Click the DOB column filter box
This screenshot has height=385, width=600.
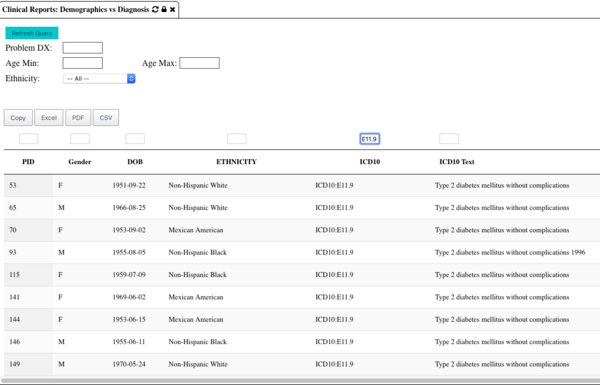(135, 139)
